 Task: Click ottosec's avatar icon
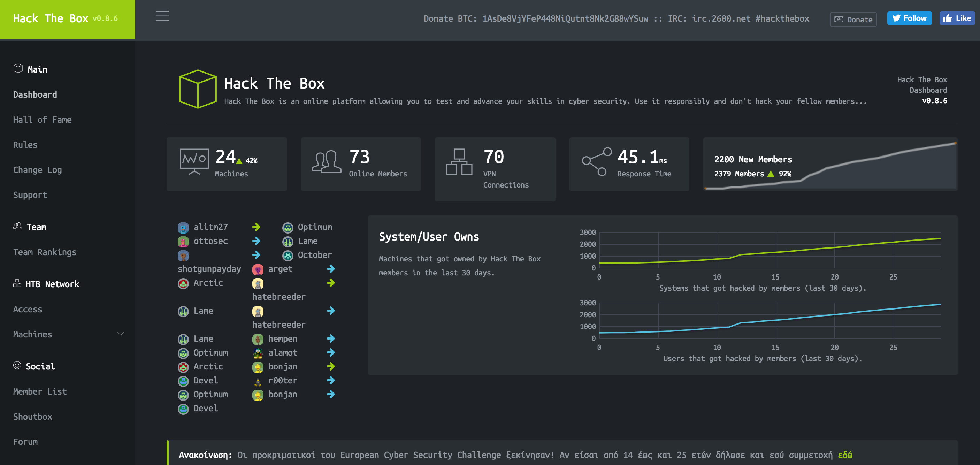click(183, 242)
